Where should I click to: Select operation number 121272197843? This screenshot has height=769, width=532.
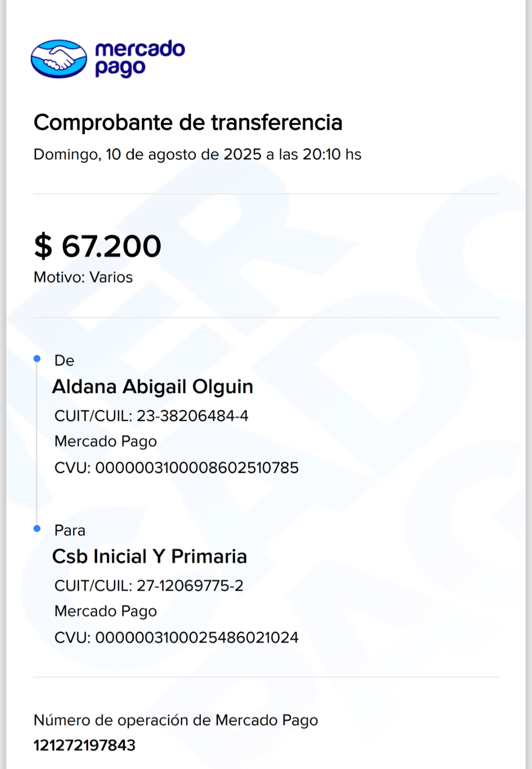pos(84,745)
